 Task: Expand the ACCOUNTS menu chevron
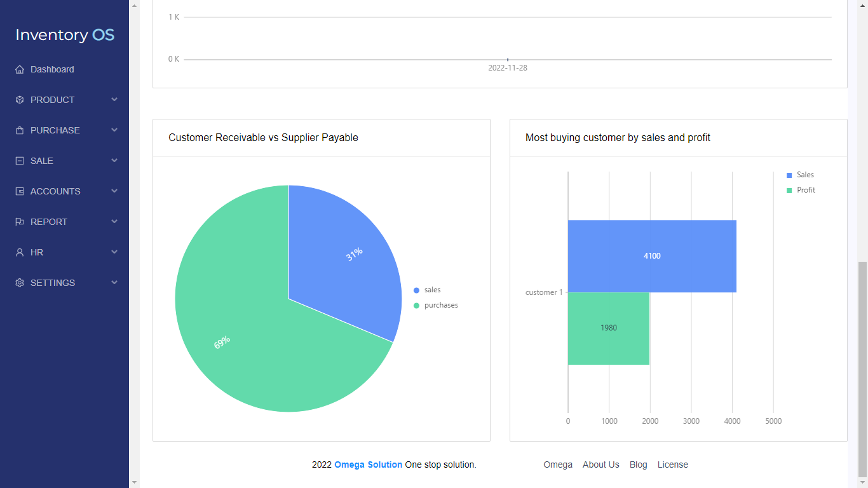tap(114, 191)
